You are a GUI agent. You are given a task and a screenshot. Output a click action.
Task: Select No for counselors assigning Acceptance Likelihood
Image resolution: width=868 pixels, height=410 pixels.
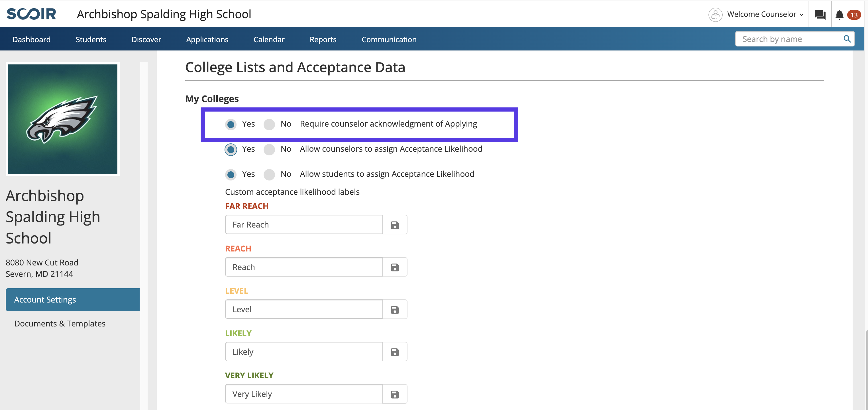(269, 149)
